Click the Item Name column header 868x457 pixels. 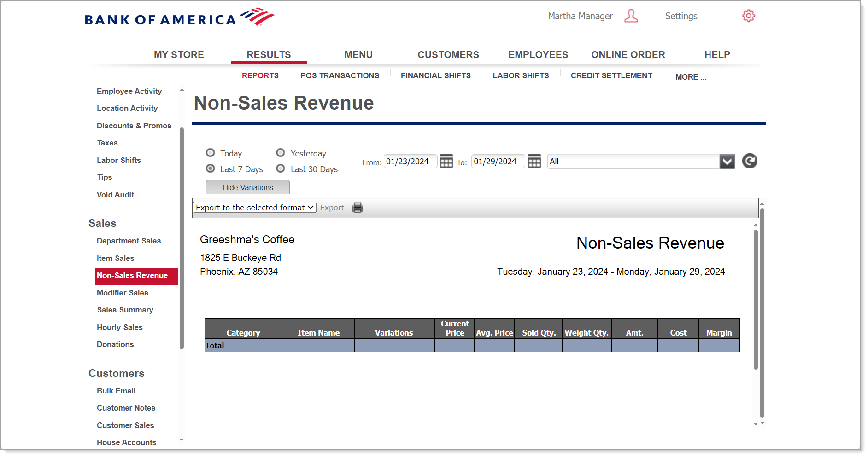click(318, 329)
